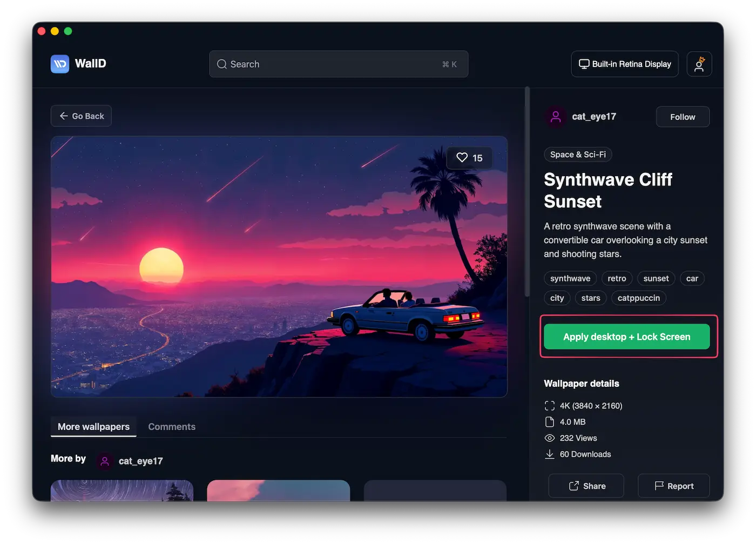The width and height of the screenshot is (756, 544).
Task: Open the Space & Sci-Fi category tag
Action: click(x=577, y=155)
